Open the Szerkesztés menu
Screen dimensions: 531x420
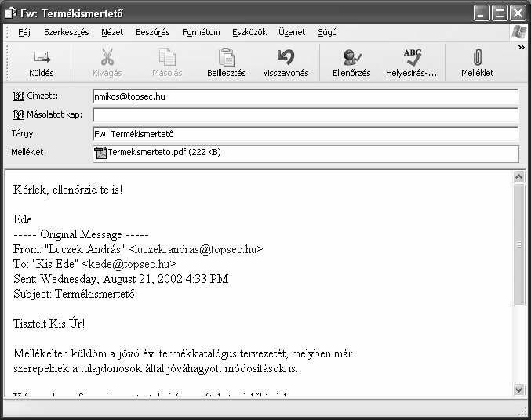point(67,32)
